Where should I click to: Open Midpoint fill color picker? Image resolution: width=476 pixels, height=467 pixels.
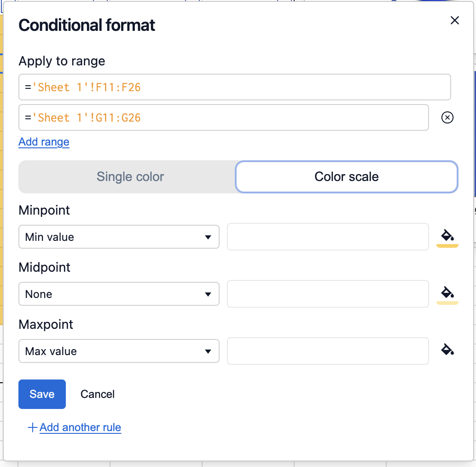pyautogui.click(x=447, y=293)
